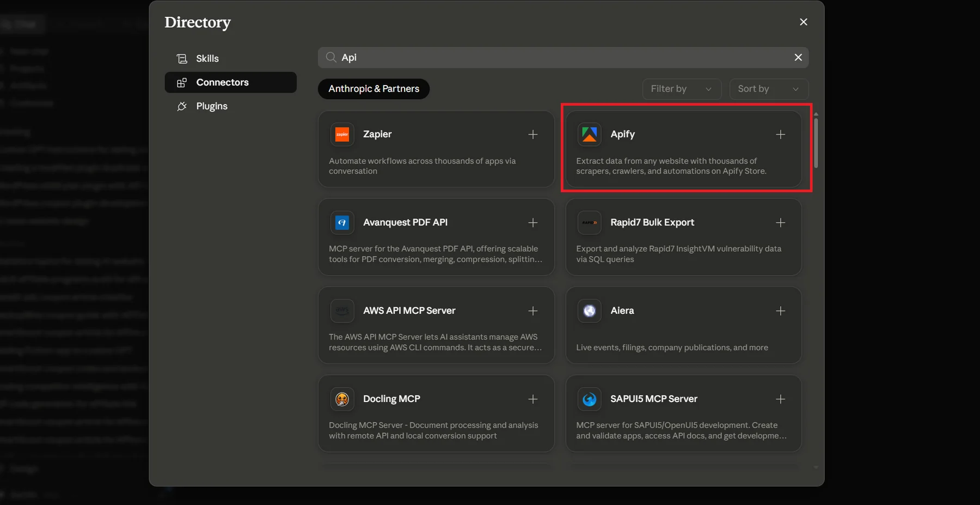Open the Rapid7 Bulk Export title
The height and width of the screenshot is (505, 980).
coord(652,222)
